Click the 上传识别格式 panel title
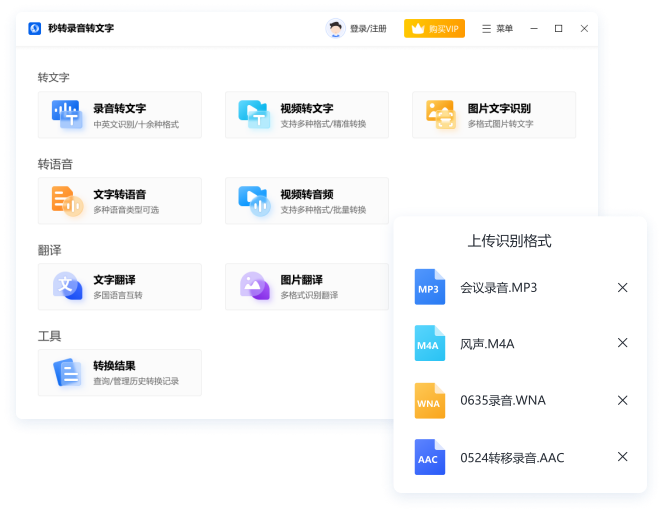 pyautogui.click(x=510, y=241)
